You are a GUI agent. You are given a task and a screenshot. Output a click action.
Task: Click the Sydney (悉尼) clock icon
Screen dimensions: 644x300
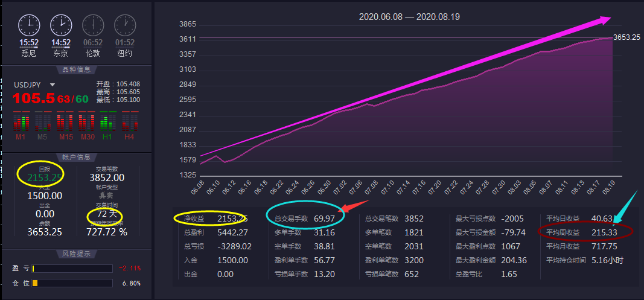(x=29, y=25)
